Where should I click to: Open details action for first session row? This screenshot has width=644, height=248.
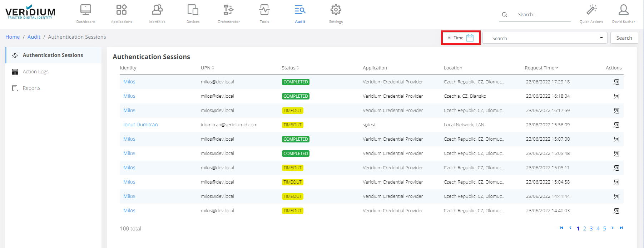tap(616, 82)
